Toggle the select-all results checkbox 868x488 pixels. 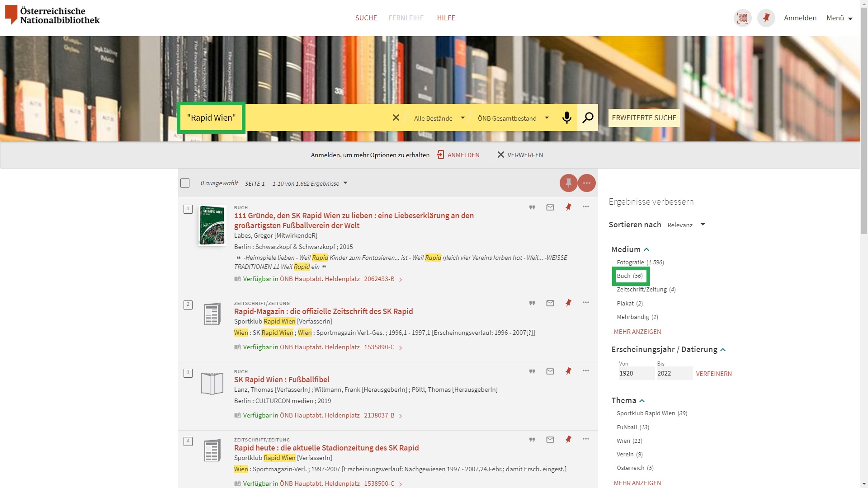pyautogui.click(x=185, y=183)
